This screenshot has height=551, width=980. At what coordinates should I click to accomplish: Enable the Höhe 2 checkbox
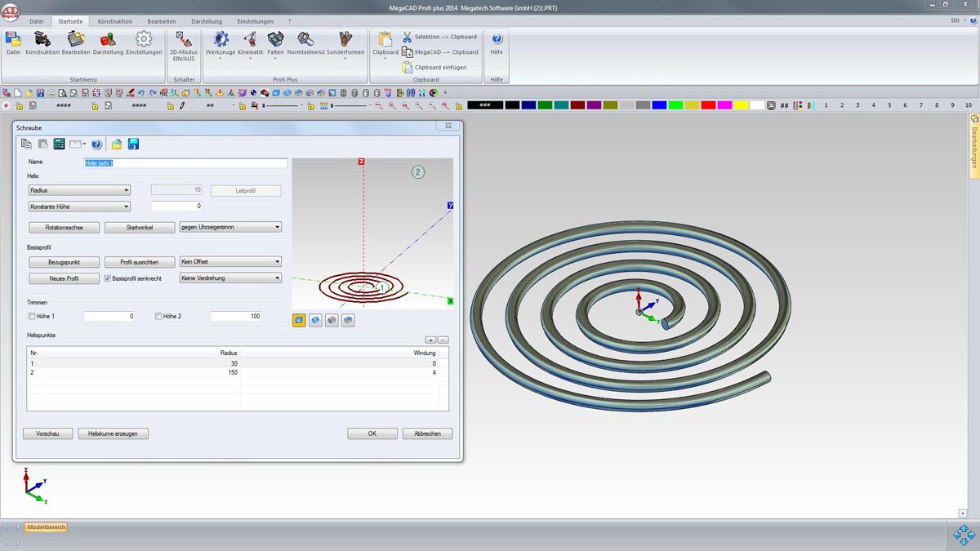coord(158,316)
